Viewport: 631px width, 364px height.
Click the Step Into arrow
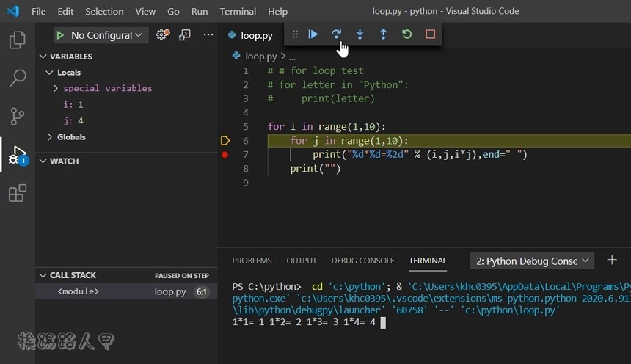[x=360, y=34]
